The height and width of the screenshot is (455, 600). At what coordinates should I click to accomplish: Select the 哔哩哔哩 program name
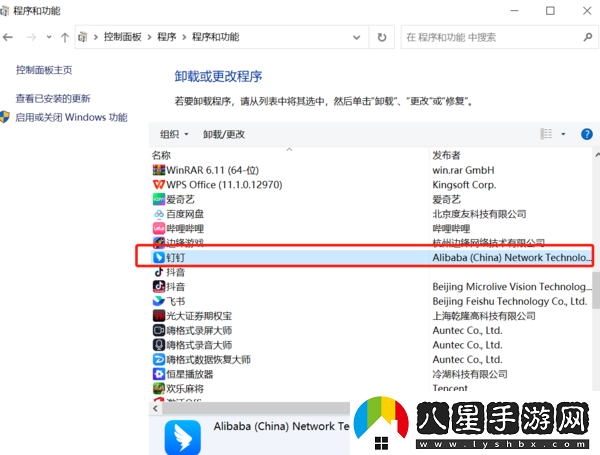(185, 228)
